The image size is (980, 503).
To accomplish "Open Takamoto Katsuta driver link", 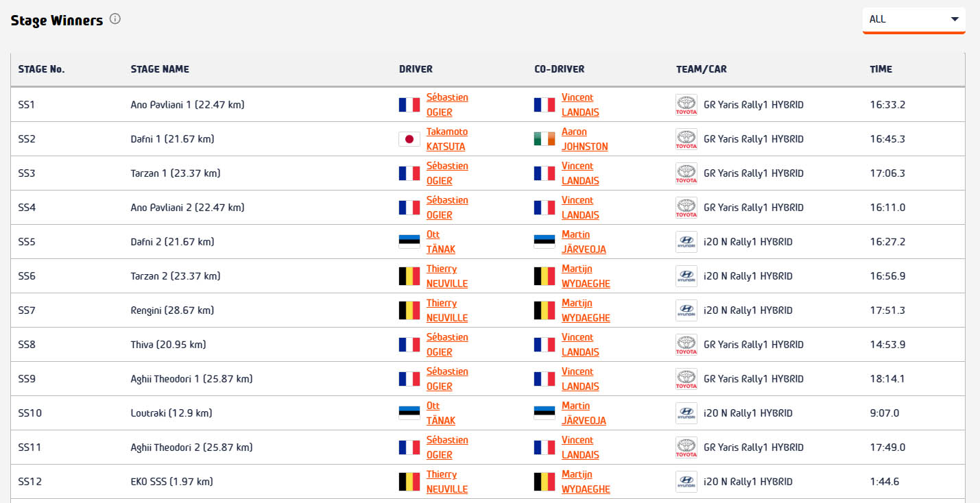I will [x=447, y=139].
